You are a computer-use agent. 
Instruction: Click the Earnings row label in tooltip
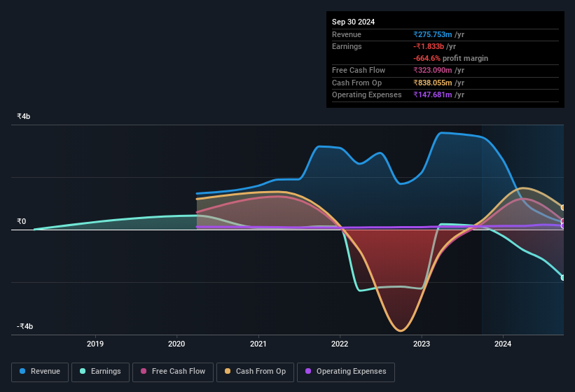click(347, 46)
